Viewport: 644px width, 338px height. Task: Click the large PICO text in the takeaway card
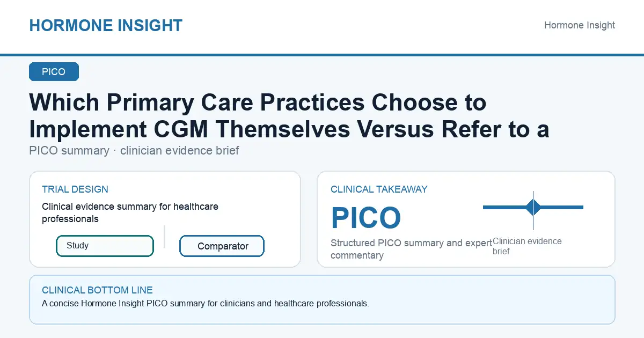[x=365, y=218]
